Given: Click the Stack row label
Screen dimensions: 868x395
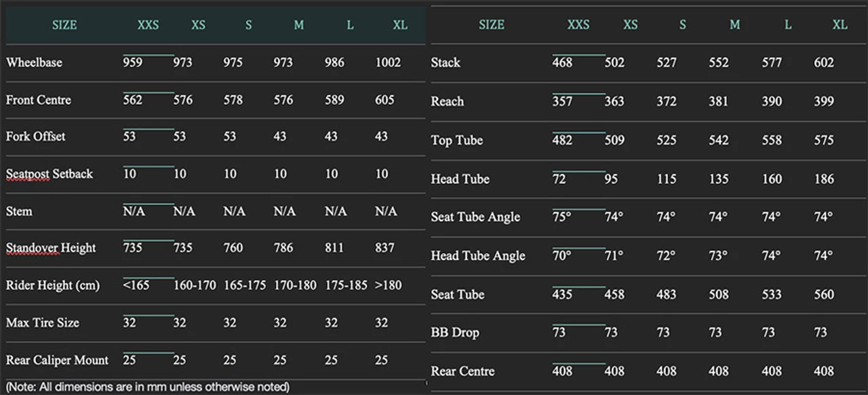Looking at the screenshot, I should pyautogui.click(x=446, y=62).
